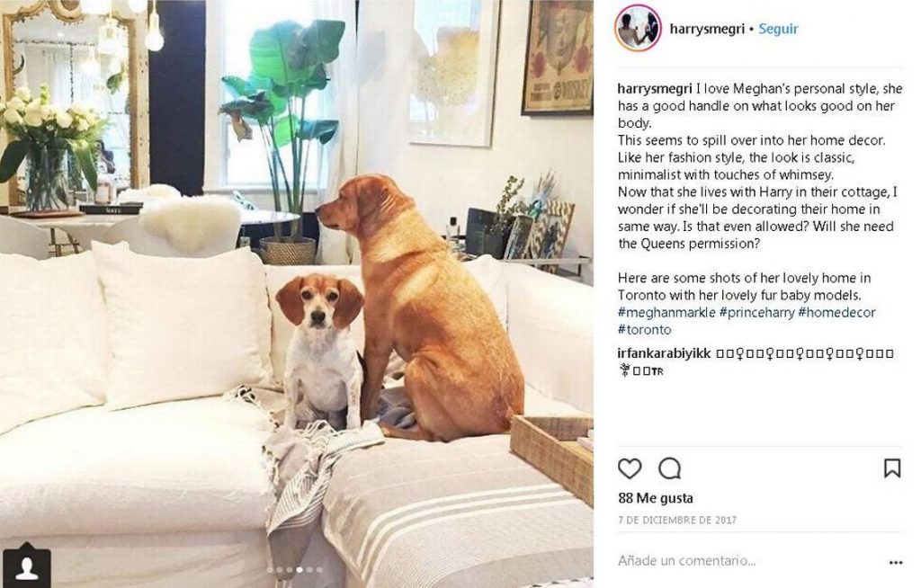921x588 pixels.
Task: Focus the Añade un comentario field
Action: pyautogui.click(x=746, y=561)
